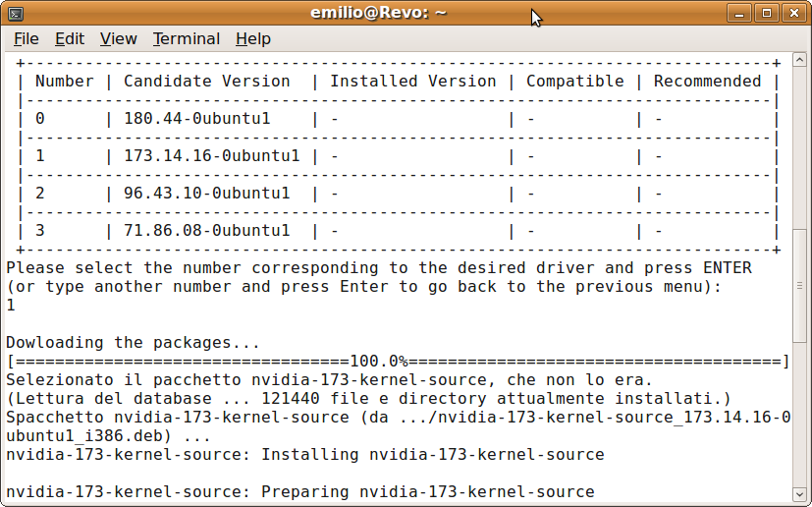Click the number 2 in the table
The height and width of the screenshot is (507, 812).
(40, 194)
